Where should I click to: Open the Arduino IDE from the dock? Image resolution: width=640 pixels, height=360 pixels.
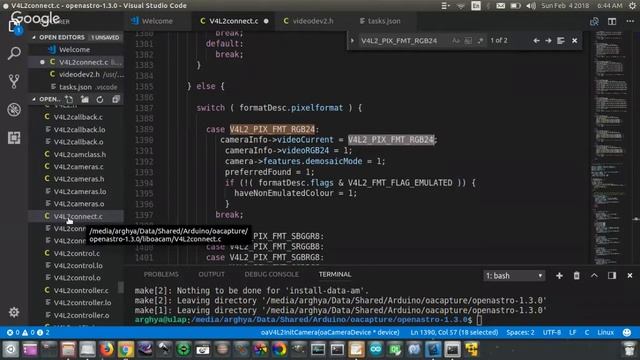coord(376,349)
